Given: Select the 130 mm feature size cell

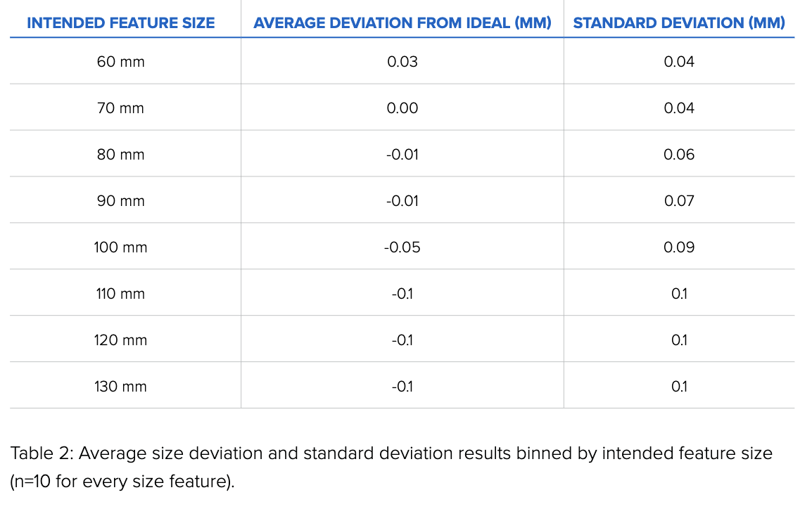Looking at the screenshot, I should pyautogui.click(x=120, y=387).
